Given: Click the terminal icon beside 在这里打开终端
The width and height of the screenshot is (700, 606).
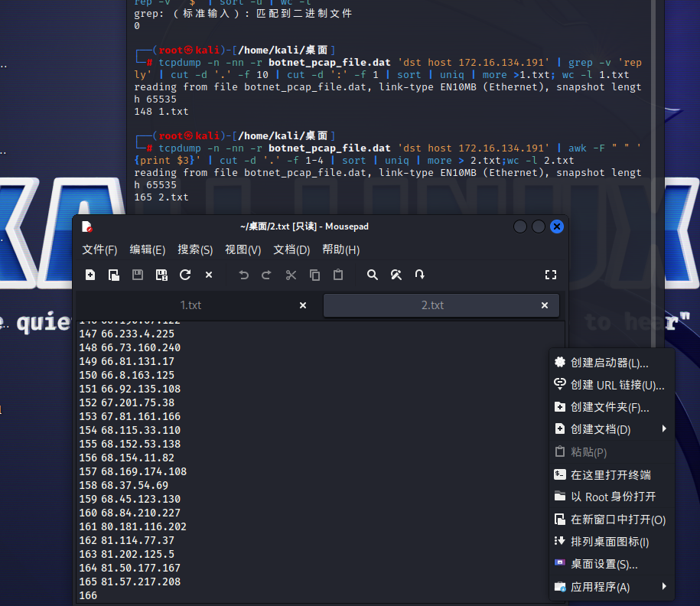Looking at the screenshot, I should [560, 474].
